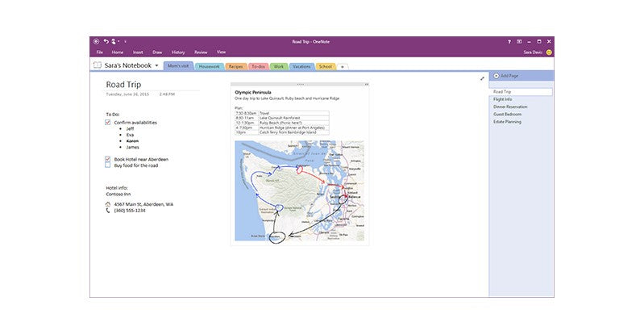Open the Customize Quick Access Toolbar arrow

pos(125,41)
